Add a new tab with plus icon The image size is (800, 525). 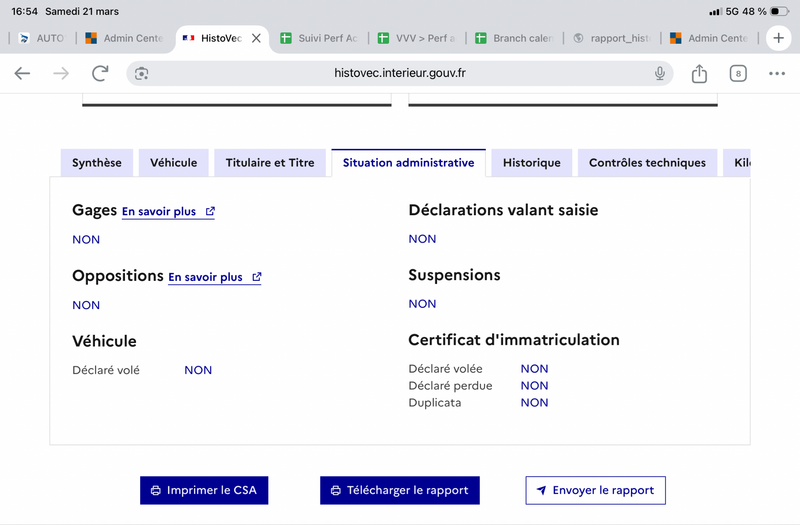coord(779,38)
